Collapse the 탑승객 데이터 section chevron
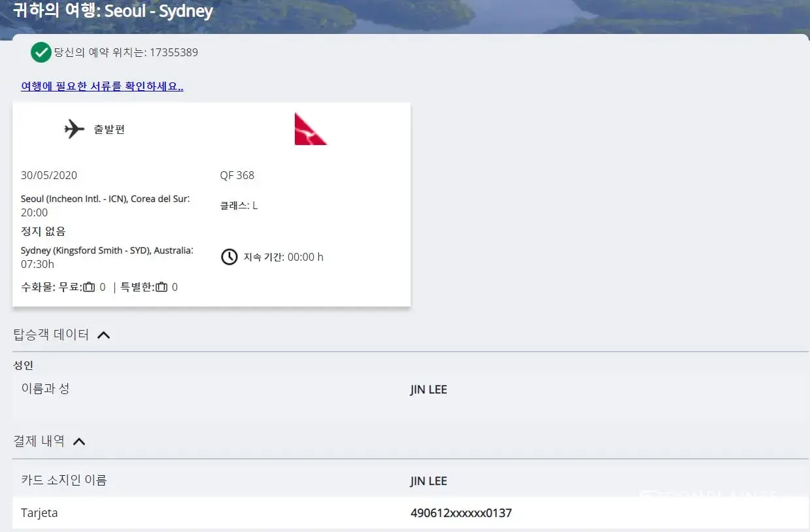The height and width of the screenshot is (532, 810). pyautogui.click(x=103, y=335)
